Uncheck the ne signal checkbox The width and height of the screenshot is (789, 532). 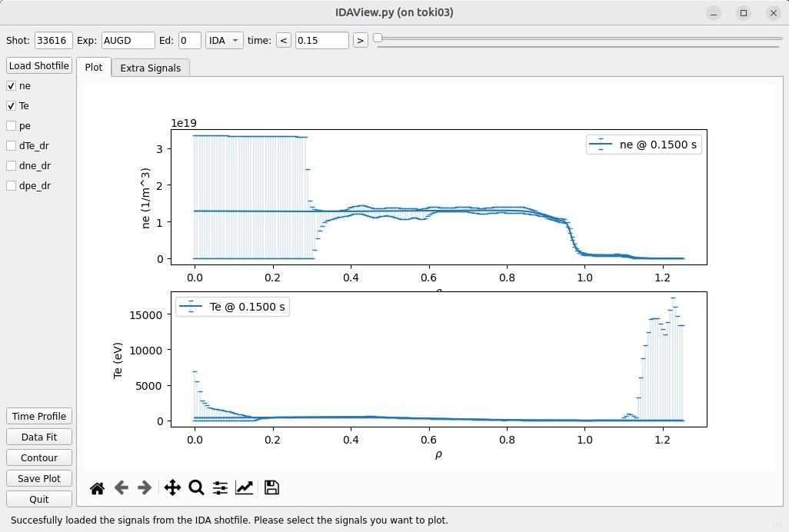tap(12, 86)
